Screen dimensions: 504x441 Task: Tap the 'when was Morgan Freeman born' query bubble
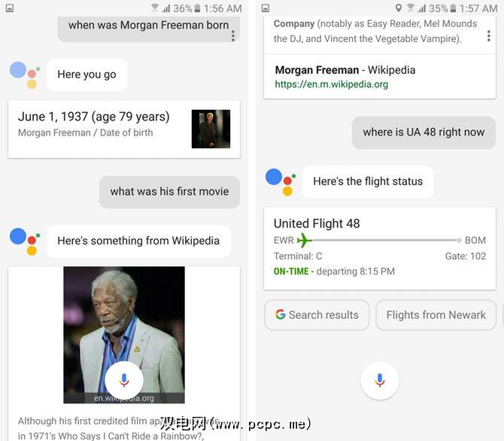pos(148,29)
